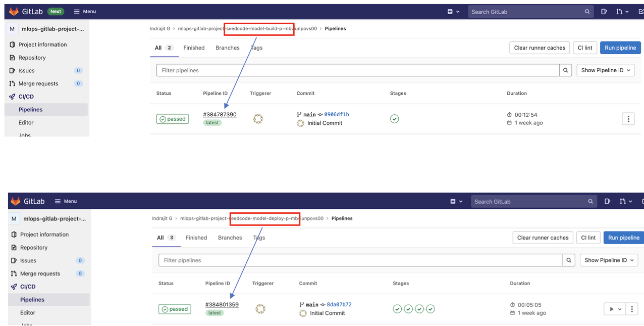Click the filter search button in the bottom view

point(569,260)
